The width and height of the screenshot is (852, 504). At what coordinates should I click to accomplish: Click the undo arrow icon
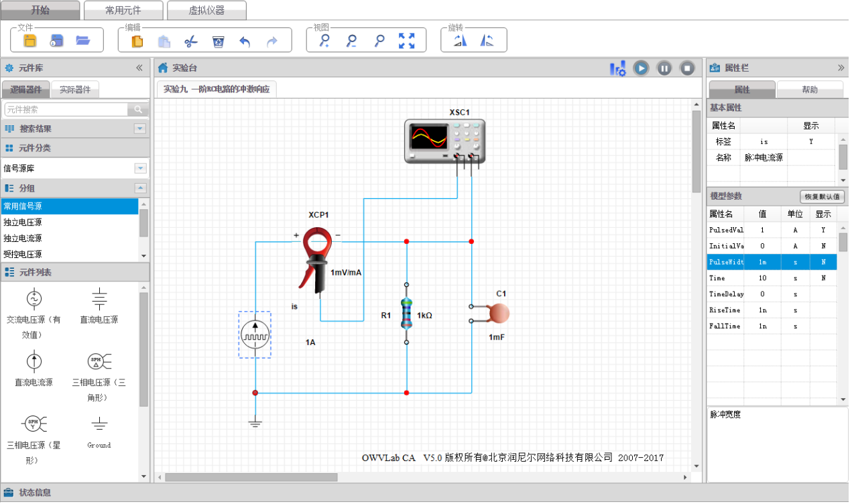click(x=245, y=42)
